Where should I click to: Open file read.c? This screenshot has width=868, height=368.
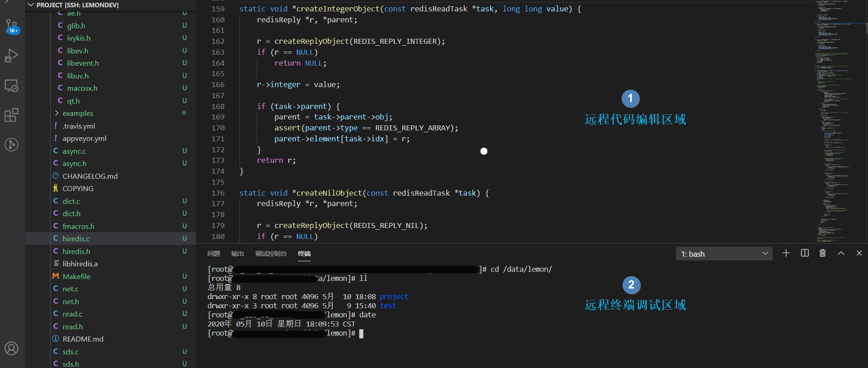tap(72, 314)
